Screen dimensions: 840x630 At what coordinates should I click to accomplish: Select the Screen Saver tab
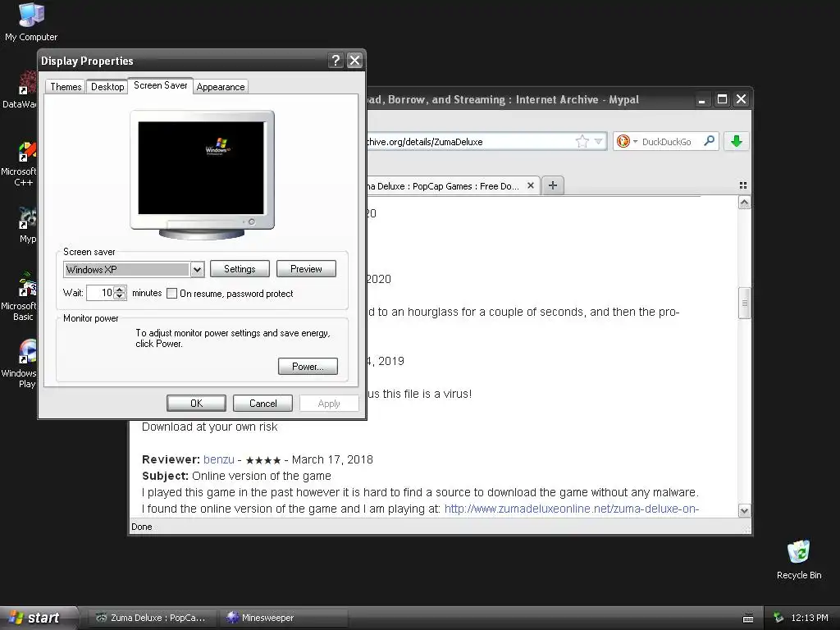160,85
